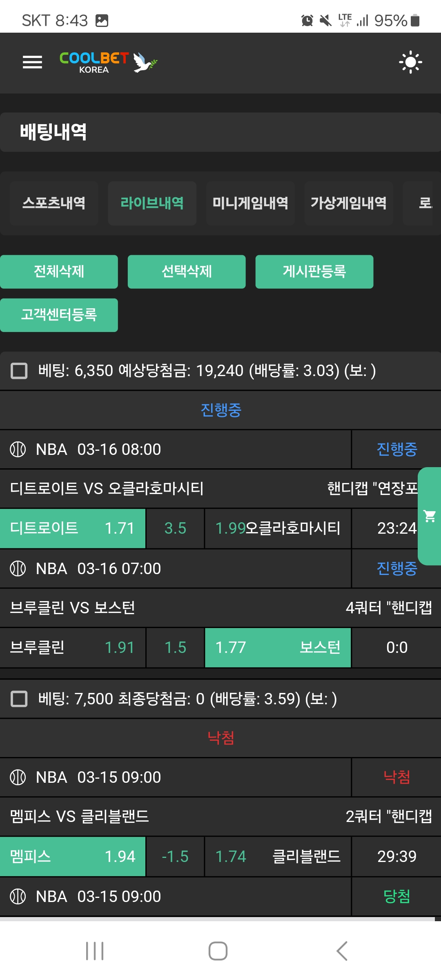Tap basketball icon for 03-16 08:00 game
Viewport: 441px width, 980px height.
[x=18, y=449]
